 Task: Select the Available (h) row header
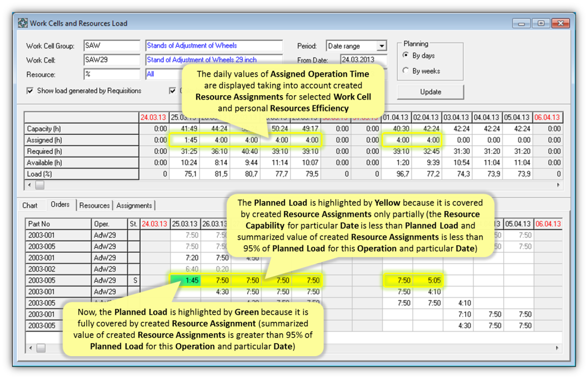[82, 163]
